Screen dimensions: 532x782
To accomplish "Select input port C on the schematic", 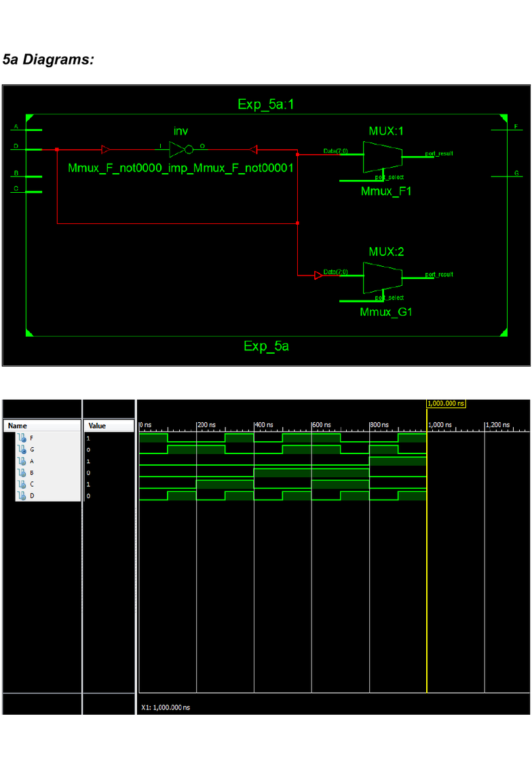I will point(26,191).
